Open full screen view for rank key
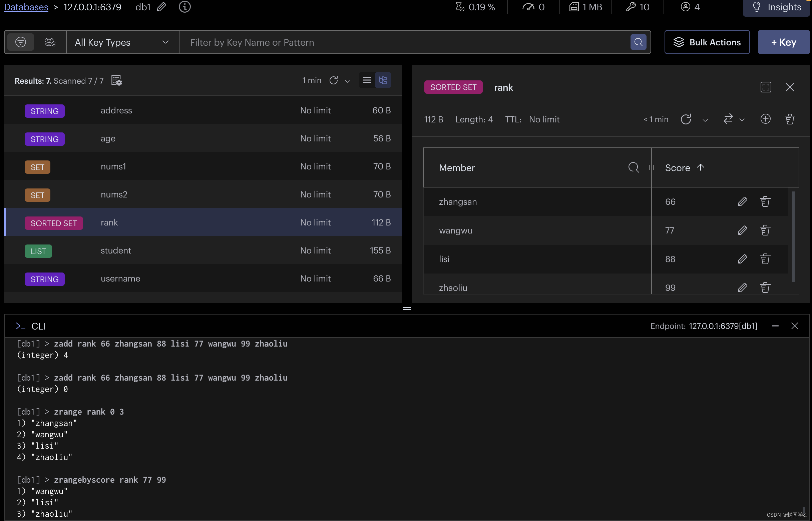Viewport: 812px width, 521px height. tap(766, 87)
